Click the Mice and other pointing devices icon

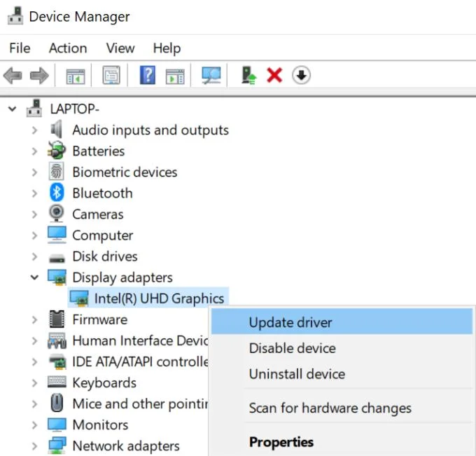click(x=57, y=403)
